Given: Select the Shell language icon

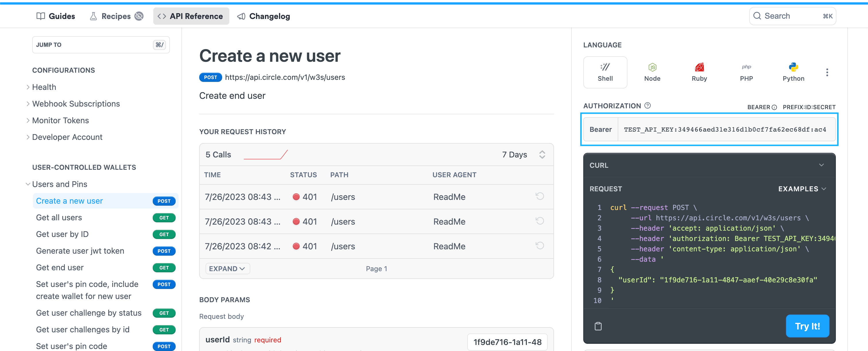Looking at the screenshot, I should tap(605, 67).
